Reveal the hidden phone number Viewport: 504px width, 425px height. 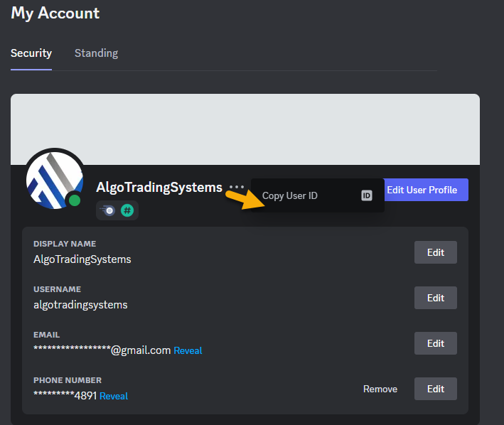click(114, 396)
